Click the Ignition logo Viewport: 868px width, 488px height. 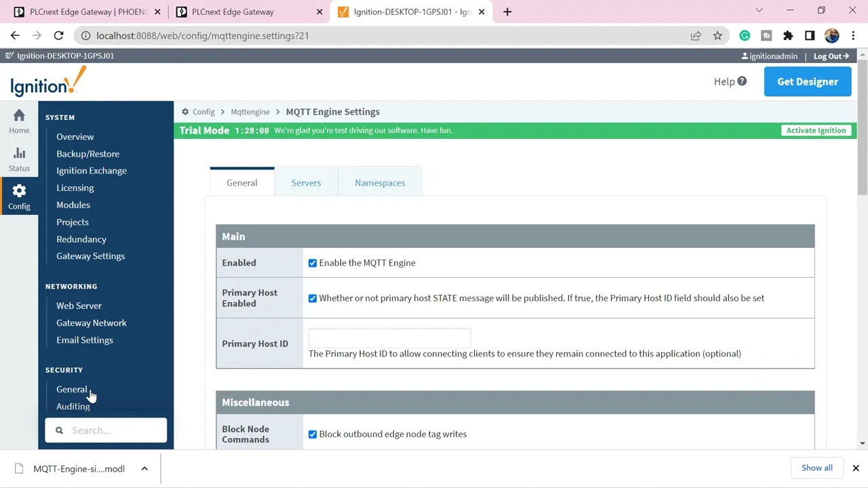[49, 82]
